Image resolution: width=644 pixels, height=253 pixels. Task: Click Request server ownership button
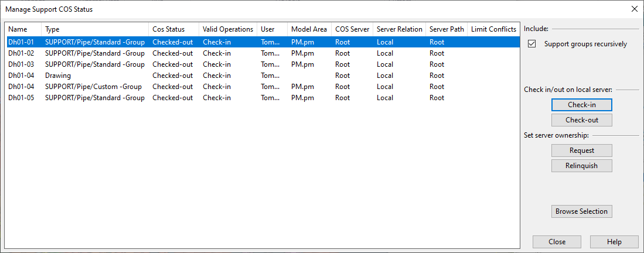pos(581,151)
